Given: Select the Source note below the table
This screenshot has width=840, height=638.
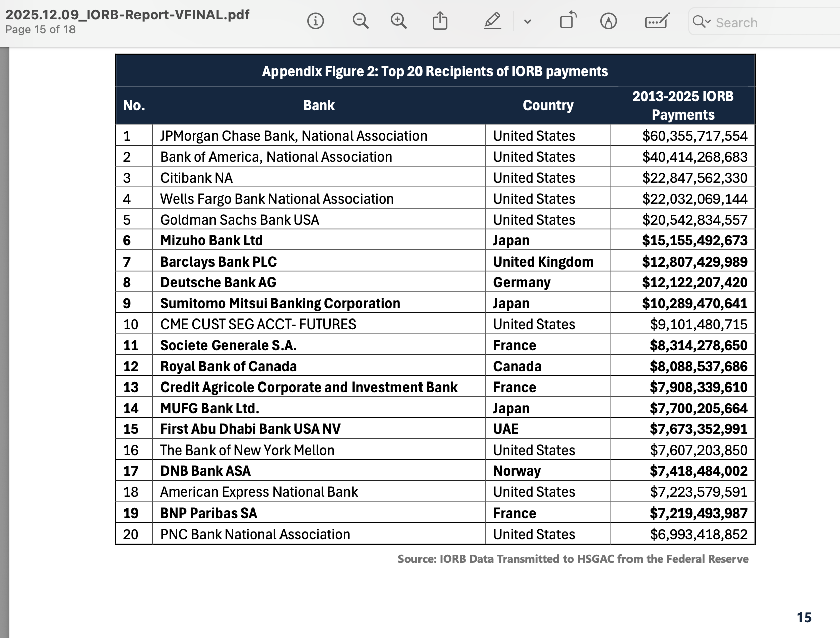Looking at the screenshot, I should click(573, 559).
